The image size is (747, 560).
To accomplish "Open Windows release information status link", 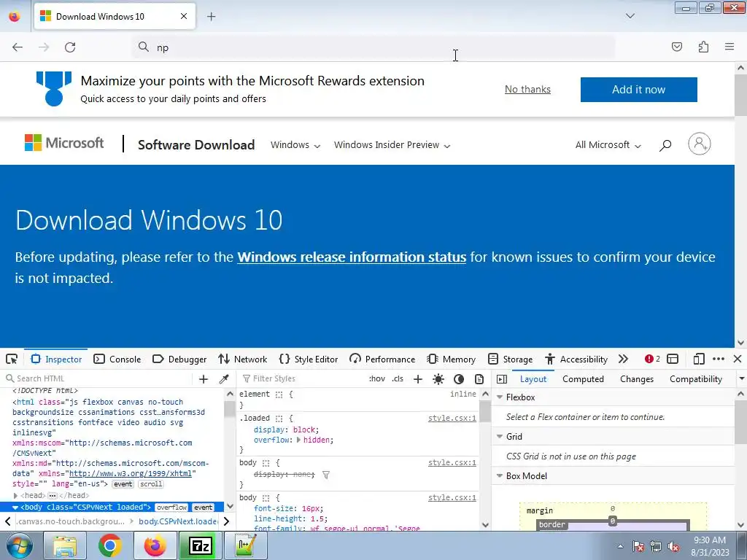I will pyautogui.click(x=352, y=257).
